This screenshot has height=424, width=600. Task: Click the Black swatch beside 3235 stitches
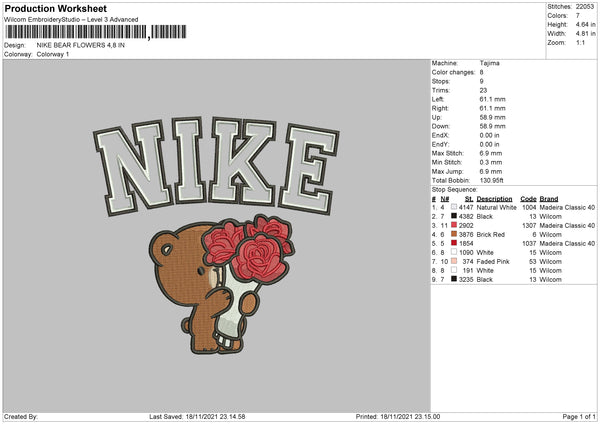pyautogui.click(x=454, y=279)
